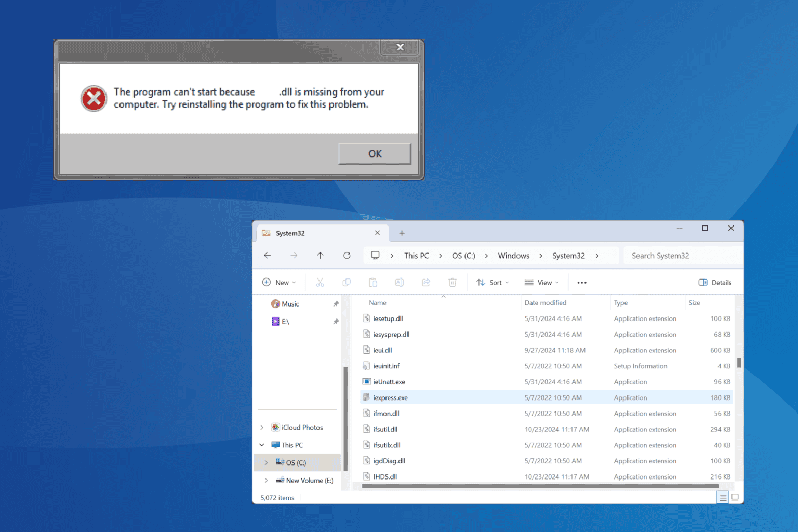Navigate up one folder level

pyautogui.click(x=320, y=256)
